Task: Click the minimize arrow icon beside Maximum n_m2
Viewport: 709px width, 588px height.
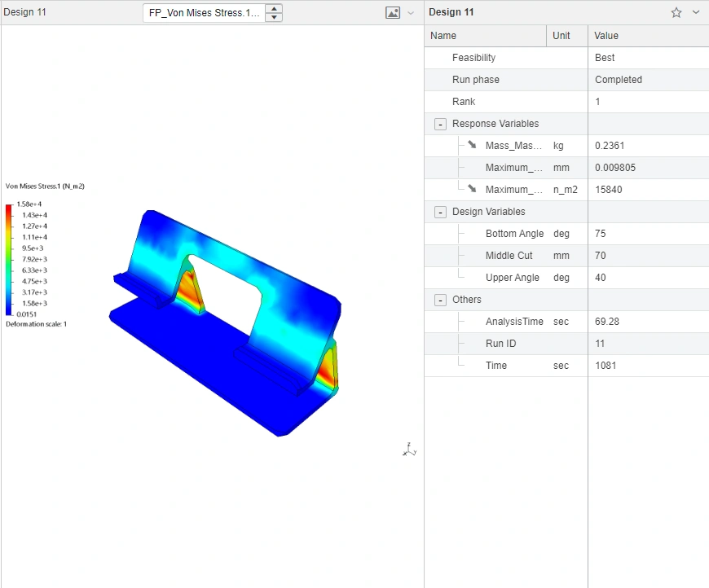Action: coord(472,188)
